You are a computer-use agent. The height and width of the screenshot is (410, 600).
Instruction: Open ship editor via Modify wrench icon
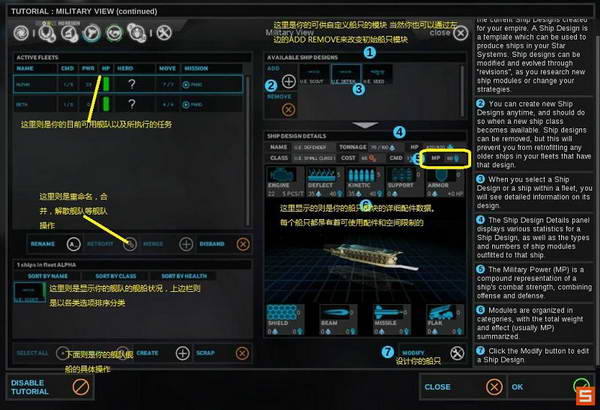click(457, 353)
